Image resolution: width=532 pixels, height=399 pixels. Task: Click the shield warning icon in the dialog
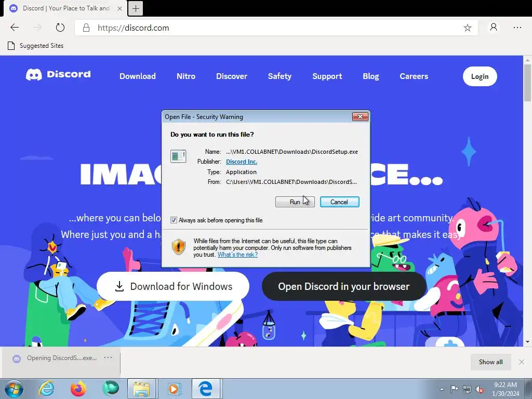179,247
